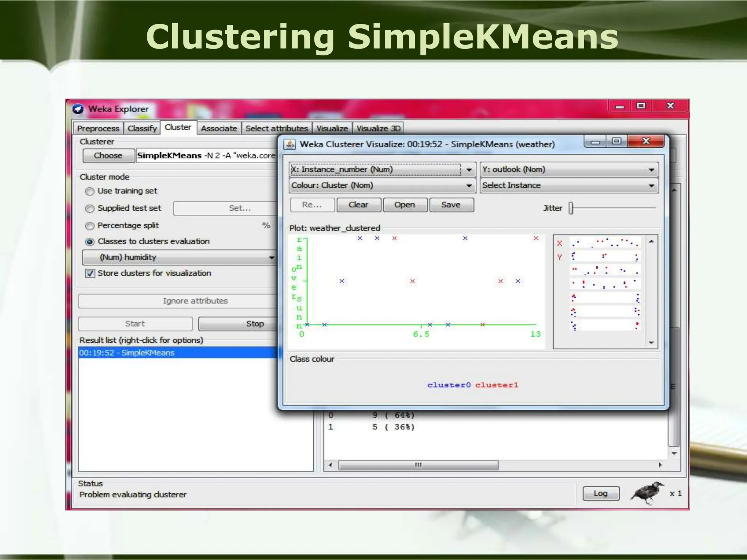Click the weather_clustered scatter plot area
The height and width of the screenshot is (560, 747).
click(416, 292)
